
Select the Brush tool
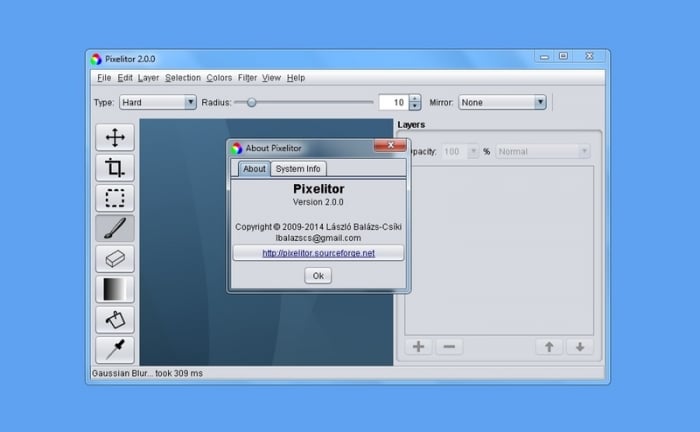[115, 228]
